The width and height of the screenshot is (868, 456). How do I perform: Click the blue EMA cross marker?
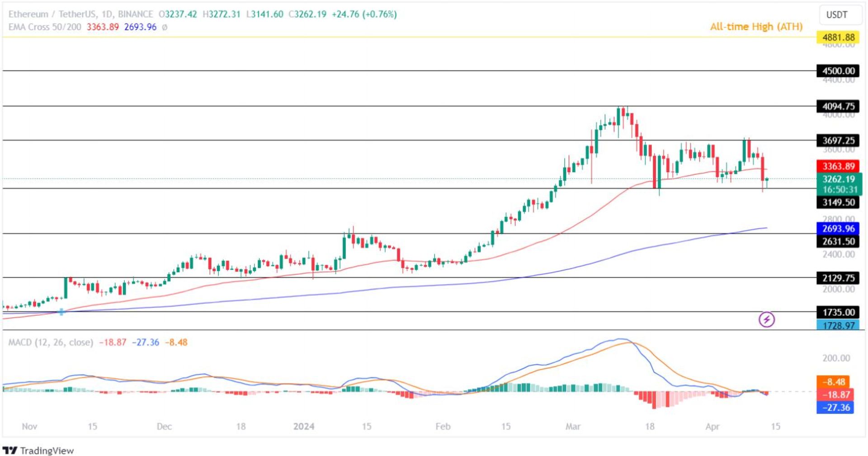coord(61,312)
